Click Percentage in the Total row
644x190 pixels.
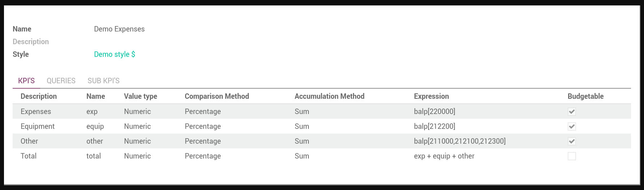pos(202,156)
